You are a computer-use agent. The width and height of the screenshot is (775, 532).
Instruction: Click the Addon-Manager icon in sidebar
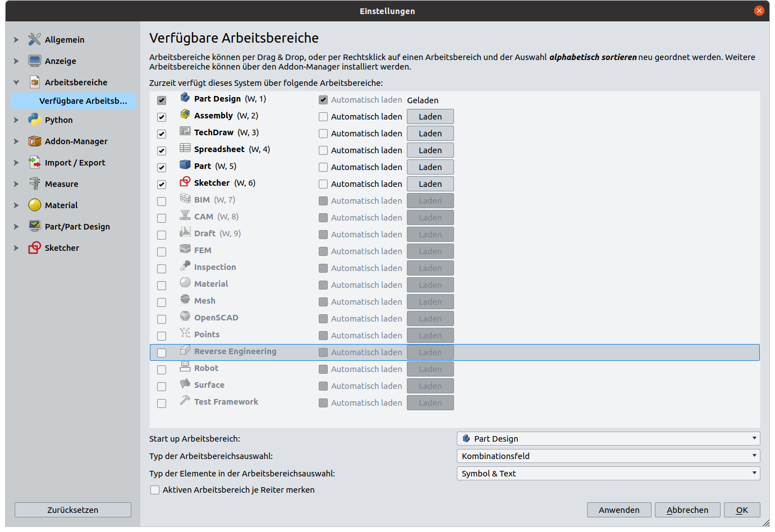35,141
